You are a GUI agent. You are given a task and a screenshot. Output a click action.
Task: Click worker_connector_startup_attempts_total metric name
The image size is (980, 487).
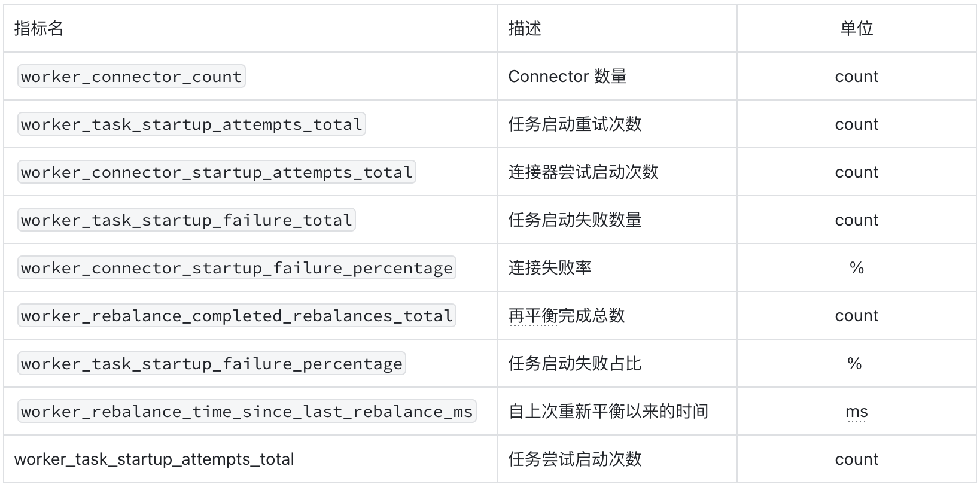(x=217, y=172)
